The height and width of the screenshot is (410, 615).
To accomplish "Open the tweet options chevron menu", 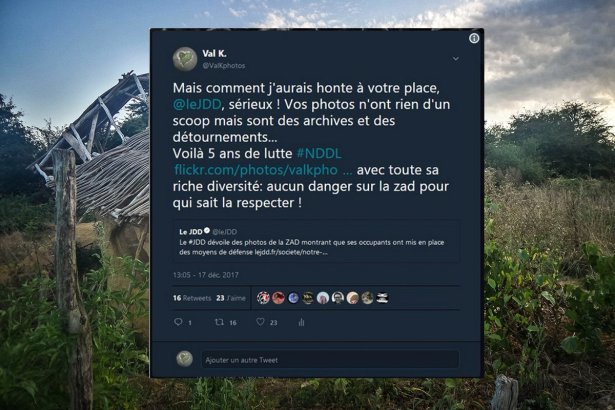I will coord(455,59).
